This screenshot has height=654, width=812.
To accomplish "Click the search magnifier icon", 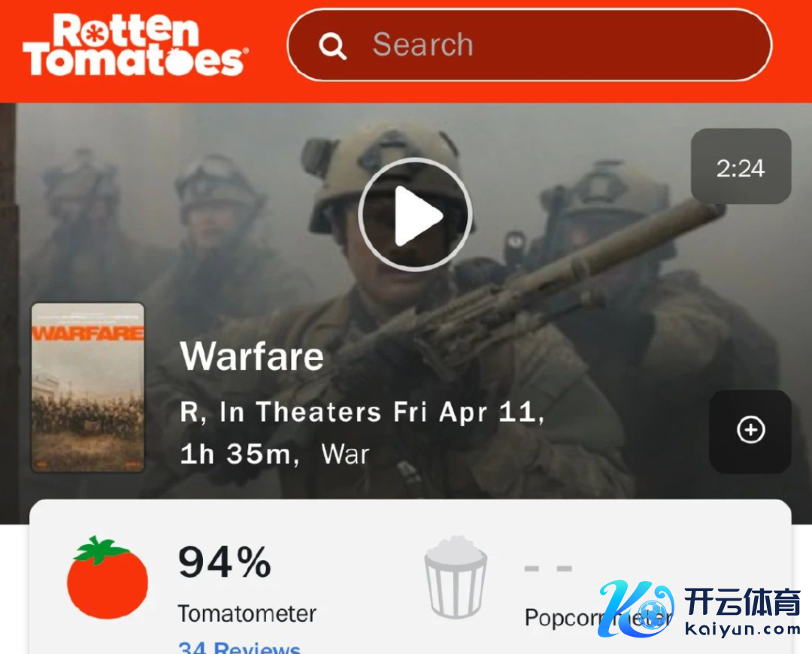I will (x=332, y=46).
